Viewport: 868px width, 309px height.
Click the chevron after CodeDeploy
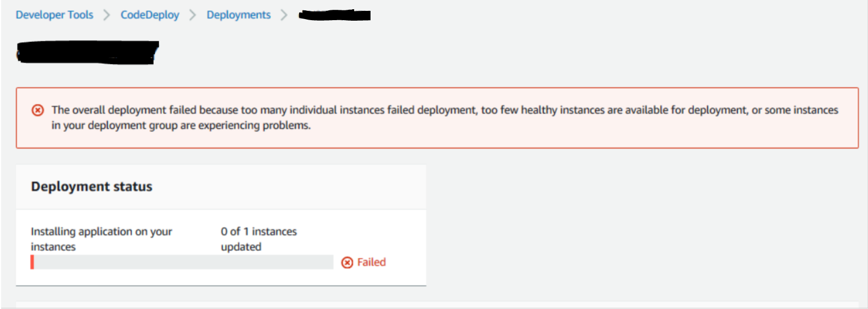(192, 15)
